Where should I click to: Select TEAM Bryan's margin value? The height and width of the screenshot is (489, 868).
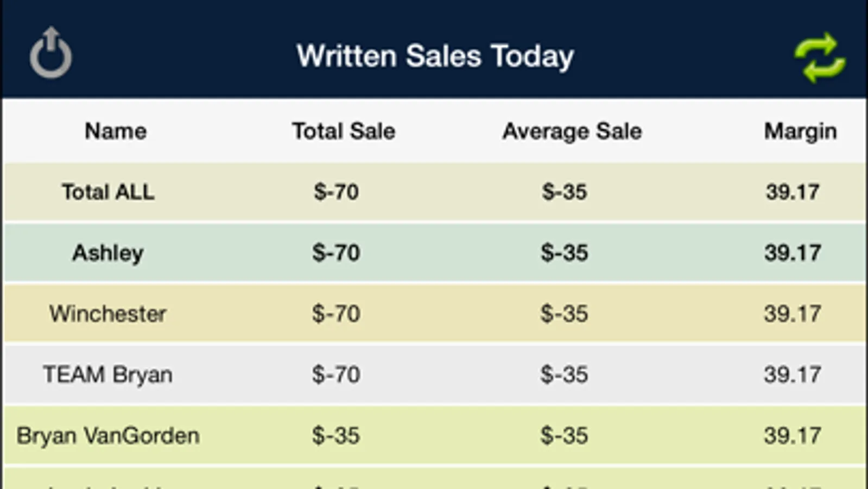coord(792,375)
